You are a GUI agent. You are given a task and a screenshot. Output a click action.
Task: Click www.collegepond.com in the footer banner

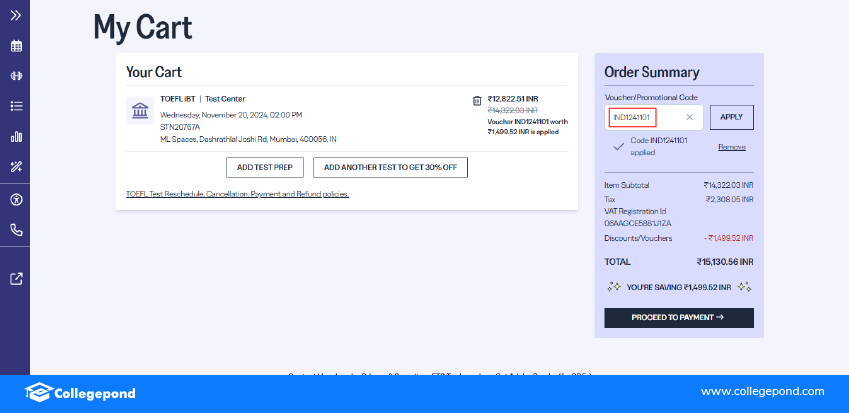(x=762, y=391)
